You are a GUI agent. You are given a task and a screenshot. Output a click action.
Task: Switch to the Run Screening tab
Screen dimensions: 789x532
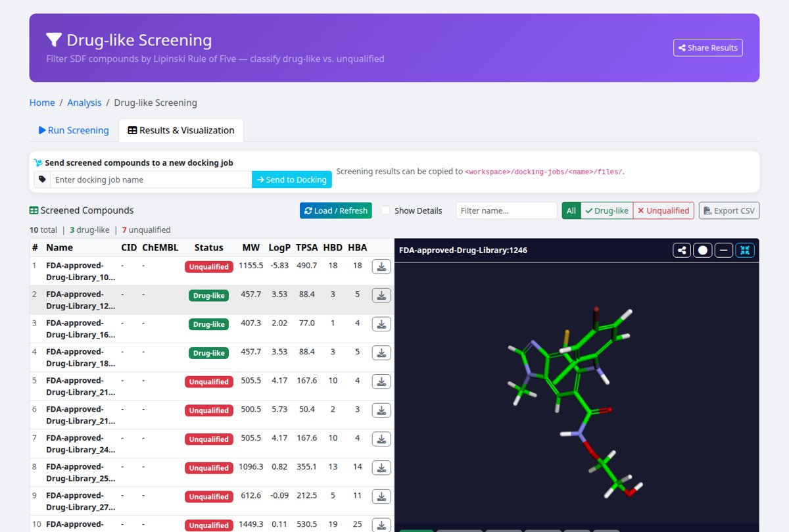[x=74, y=130]
